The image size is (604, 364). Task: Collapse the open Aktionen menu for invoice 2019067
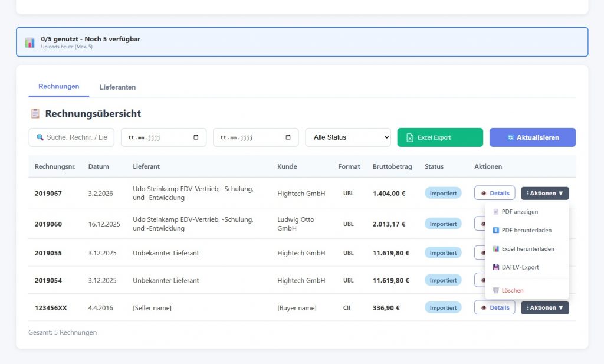tap(544, 193)
